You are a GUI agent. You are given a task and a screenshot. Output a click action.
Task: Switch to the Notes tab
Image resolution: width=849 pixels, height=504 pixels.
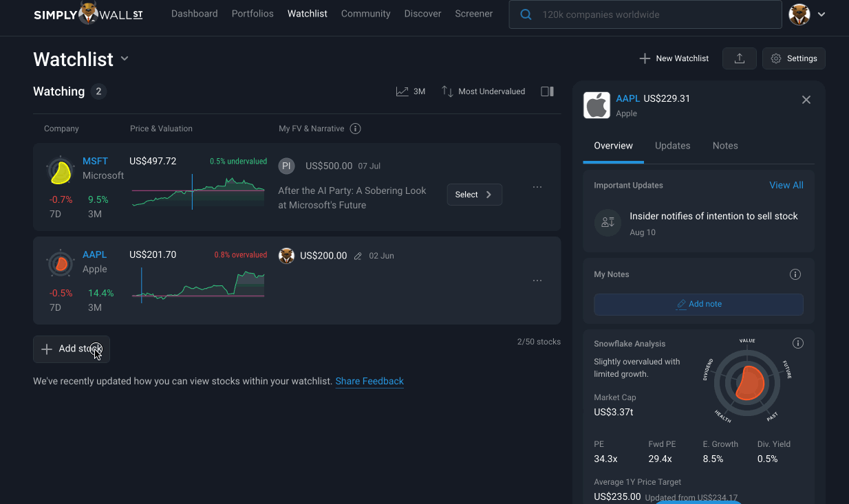(725, 146)
